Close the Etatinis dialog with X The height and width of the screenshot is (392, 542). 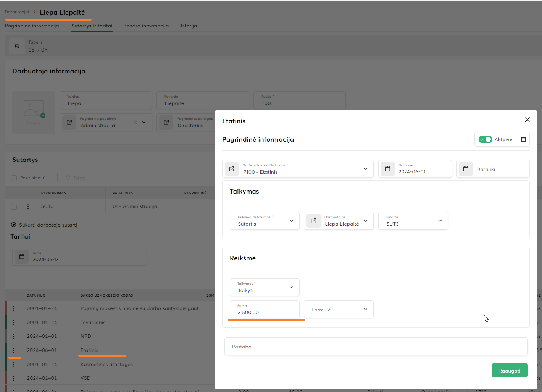point(527,120)
